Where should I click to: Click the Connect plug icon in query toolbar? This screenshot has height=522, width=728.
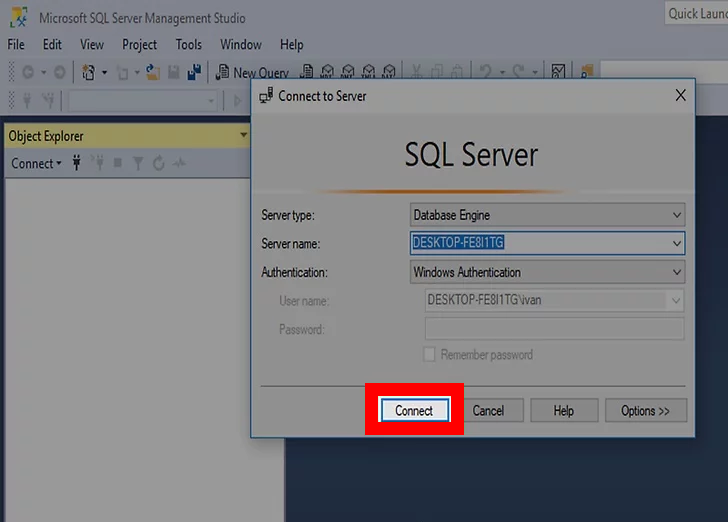pos(27,100)
